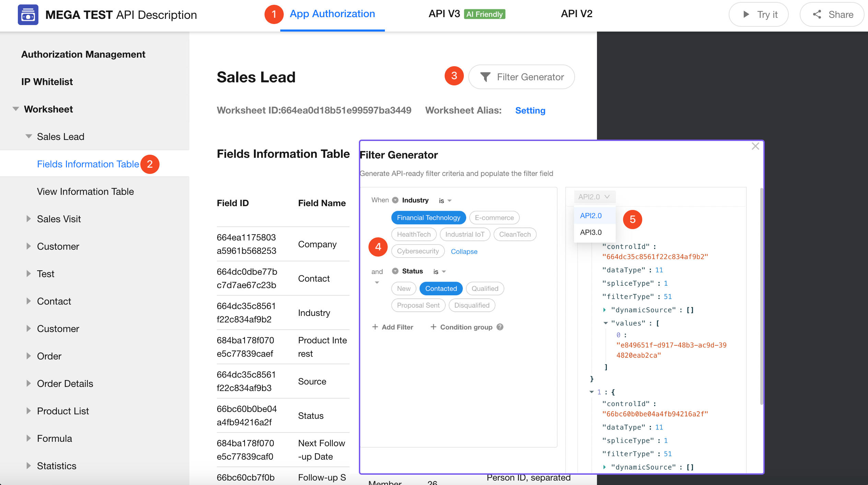Click the share icon in the header
Viewport: 868px width, 485px height.
point(817,14)
